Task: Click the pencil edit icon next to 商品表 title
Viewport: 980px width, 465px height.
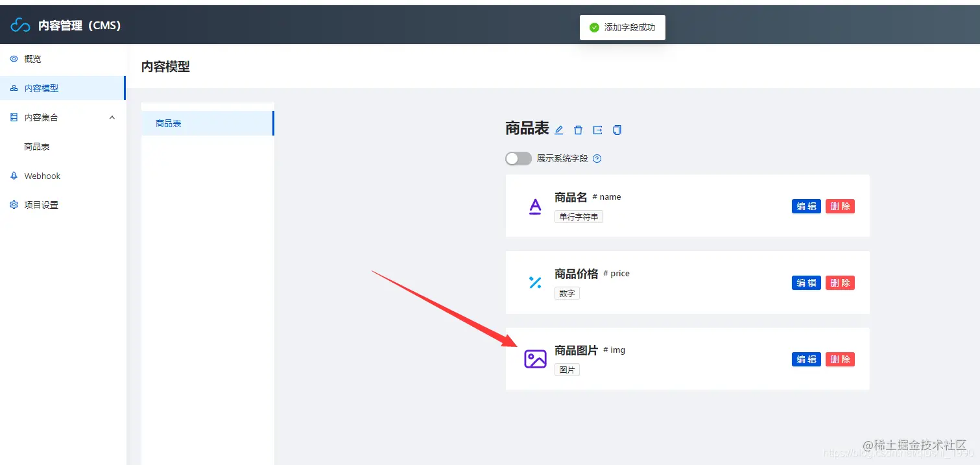Action: pos(559,130)
